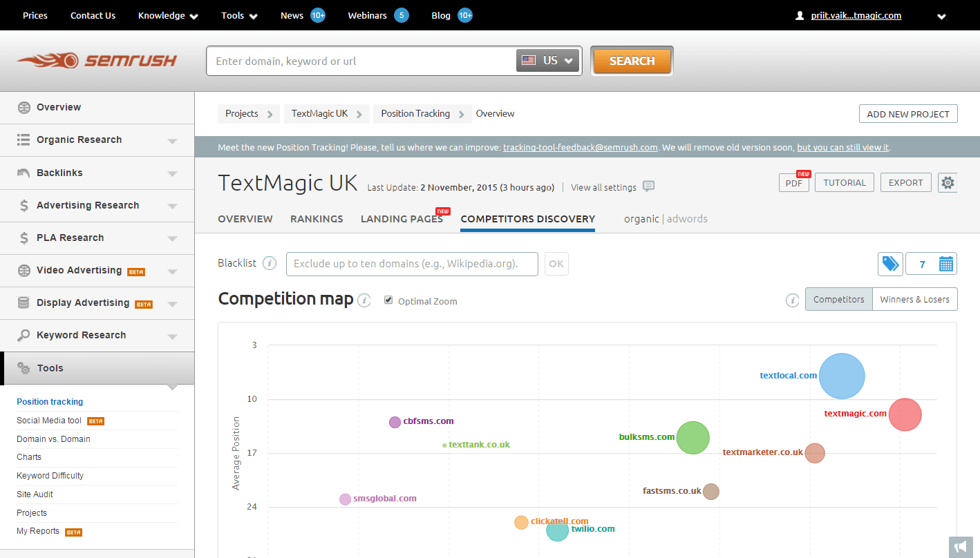980x558 pixels.
Task: Open My Reports in Tools list
Action: [38, 532]
